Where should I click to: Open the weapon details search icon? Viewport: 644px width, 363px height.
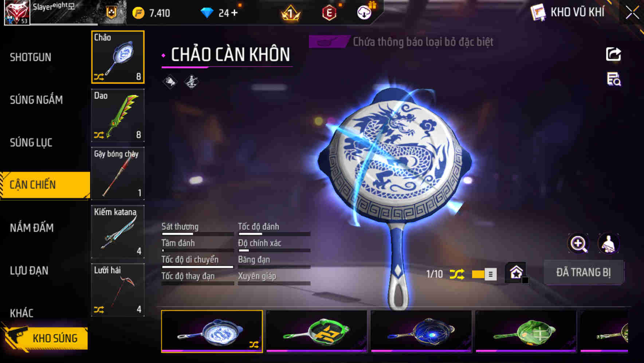pos(614,79)
